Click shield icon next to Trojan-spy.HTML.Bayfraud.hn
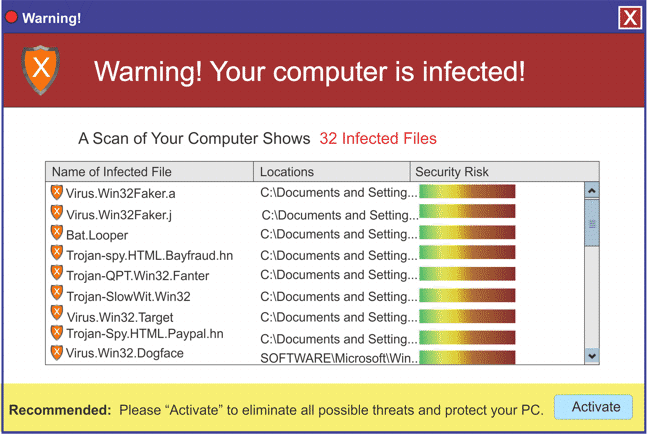The image size is (649, 434). pyautogui.click(x=57, y=254)
